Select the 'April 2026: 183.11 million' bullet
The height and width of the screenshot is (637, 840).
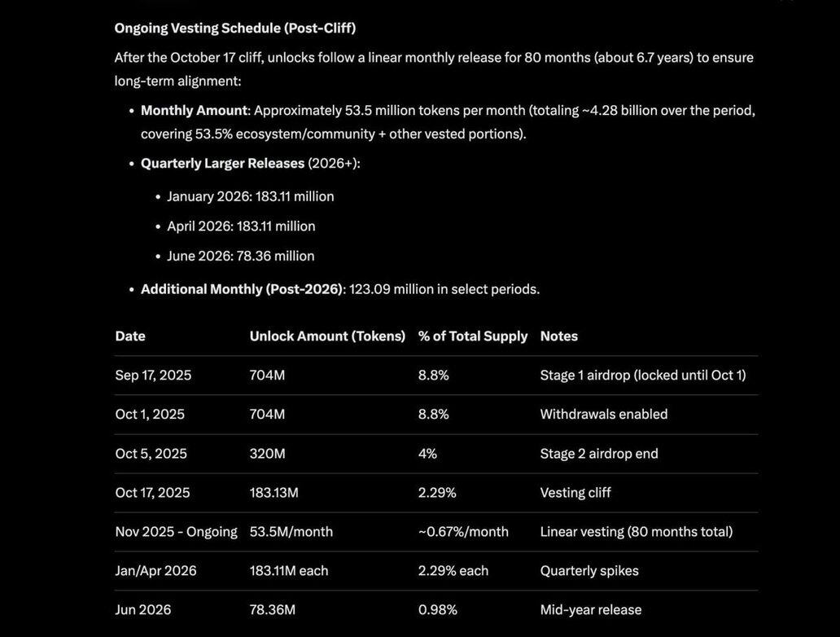click(x=241, y=226)
